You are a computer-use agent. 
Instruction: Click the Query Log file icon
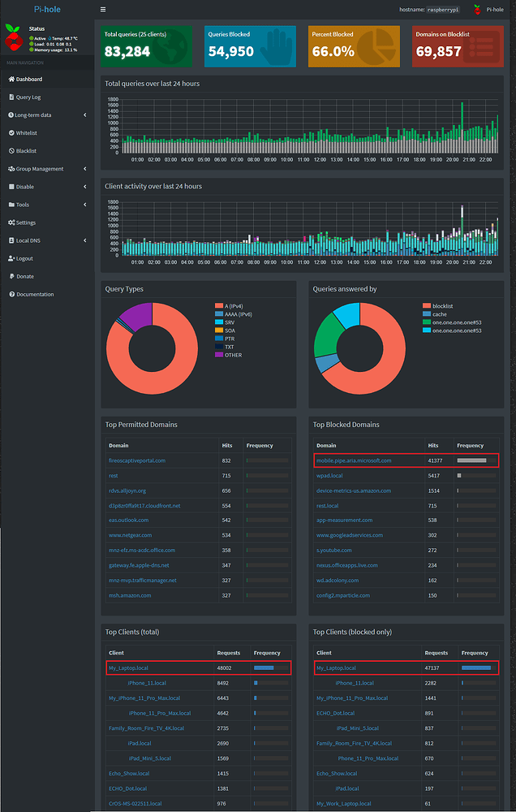(11, 97)
